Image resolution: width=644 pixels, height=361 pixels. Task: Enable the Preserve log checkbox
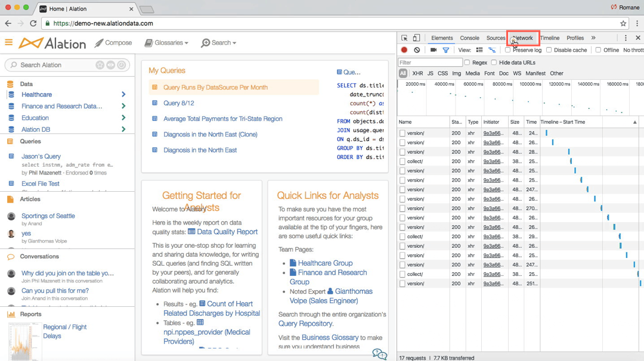(x=507, y=50)
